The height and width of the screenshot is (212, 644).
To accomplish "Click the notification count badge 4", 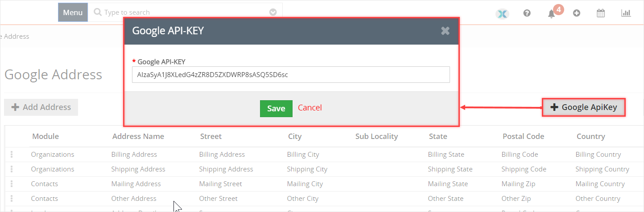I will 558,9.
